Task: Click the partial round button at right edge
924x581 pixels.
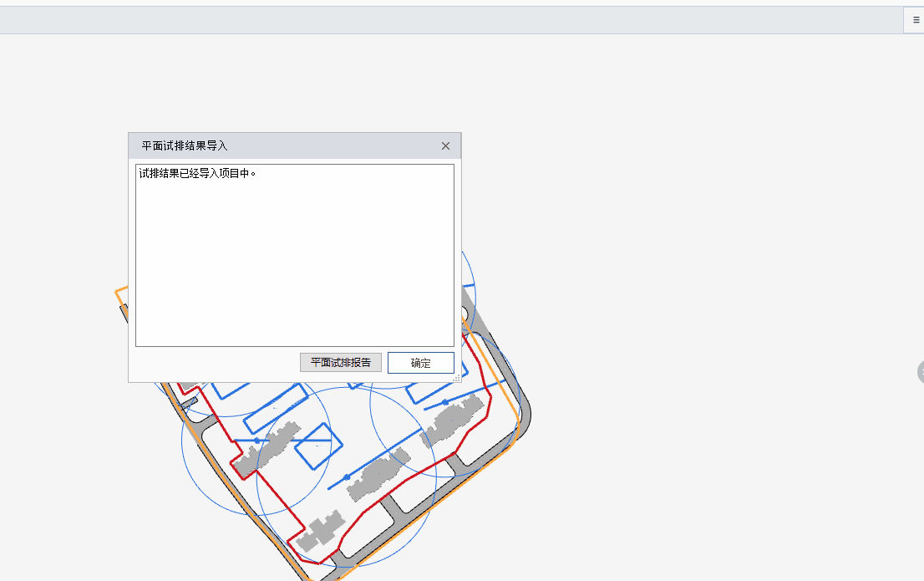Action: (921, 372)
